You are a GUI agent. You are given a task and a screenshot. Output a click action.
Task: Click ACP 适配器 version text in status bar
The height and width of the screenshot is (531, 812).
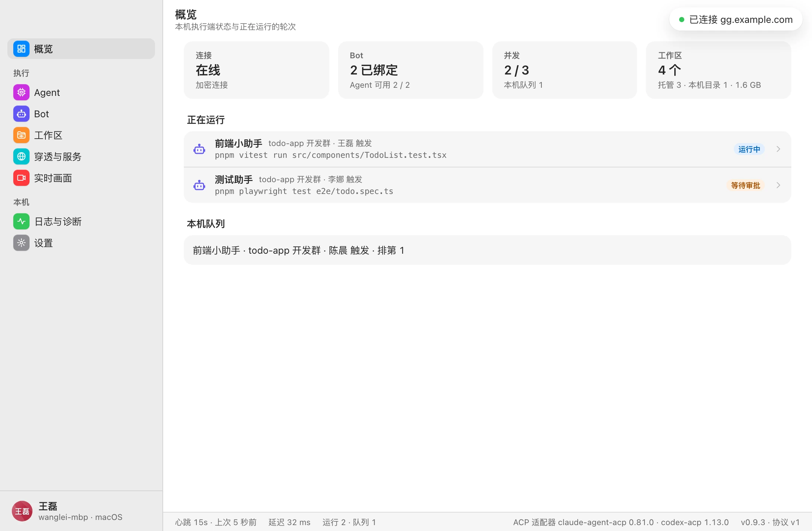[x=621, y=522]
